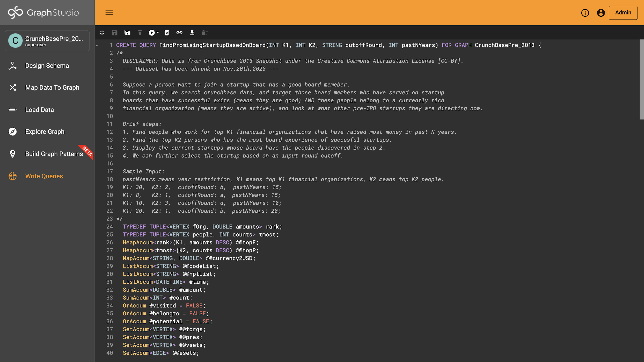Run the query with play button
Viewport: 644px width, 362px height.
[152, 33]
